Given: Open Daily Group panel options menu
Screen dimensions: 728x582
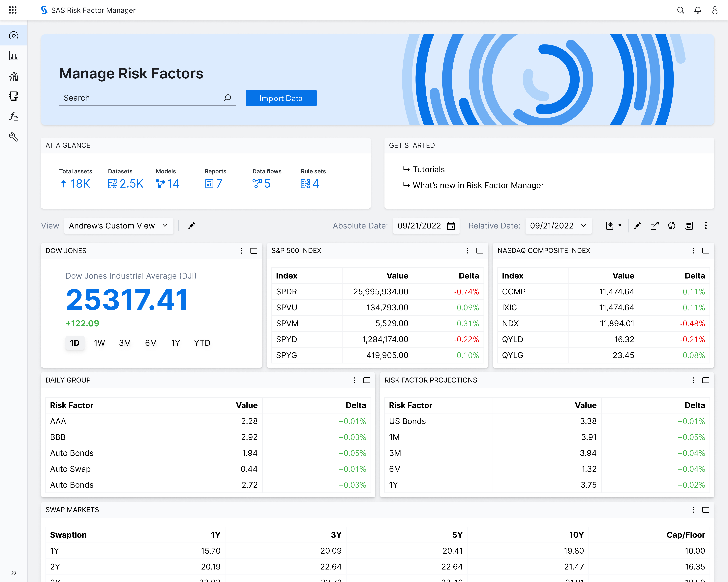Looking at the screenshot, I should pos(354,380).
